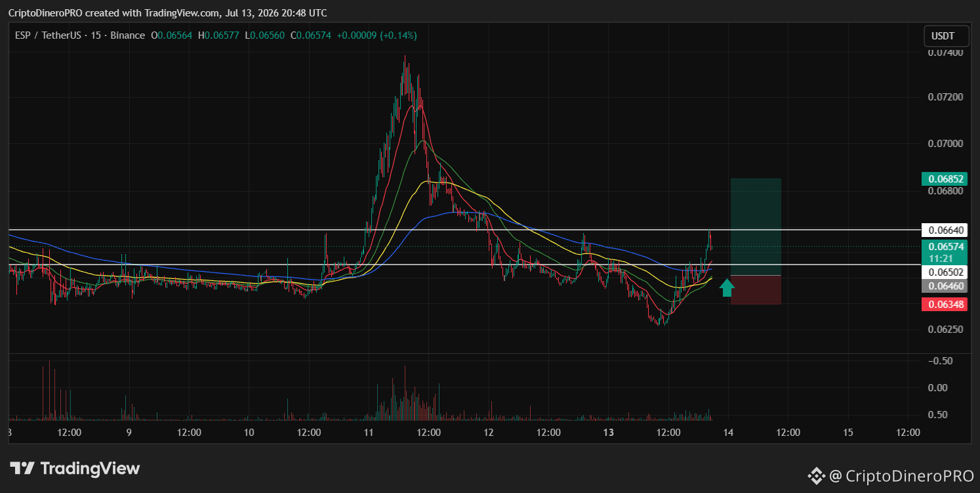
Task: Click the current price label 0.06574
Action: click(945, 247)
